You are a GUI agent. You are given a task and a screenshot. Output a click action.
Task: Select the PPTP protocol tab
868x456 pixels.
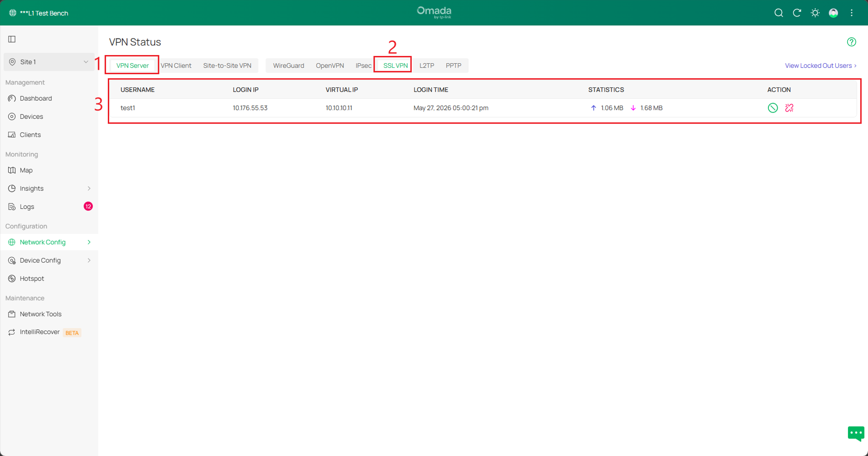[x=453, y=66]
